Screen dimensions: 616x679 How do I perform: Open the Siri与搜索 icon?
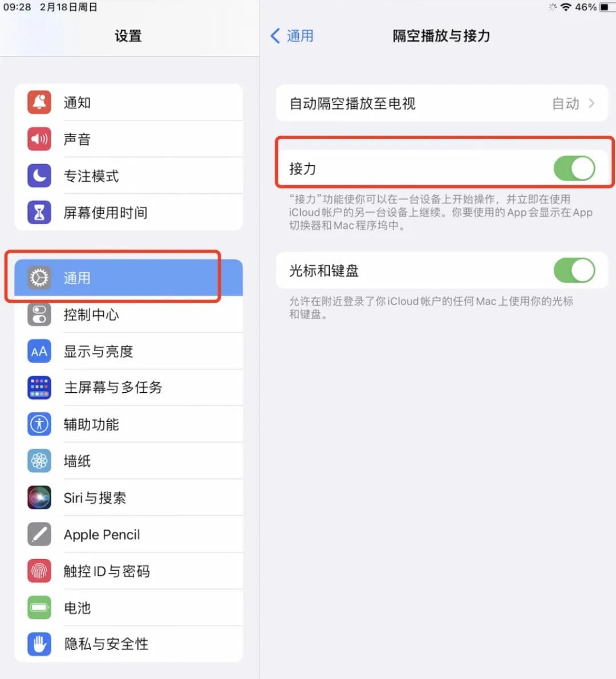pos(39,498)
